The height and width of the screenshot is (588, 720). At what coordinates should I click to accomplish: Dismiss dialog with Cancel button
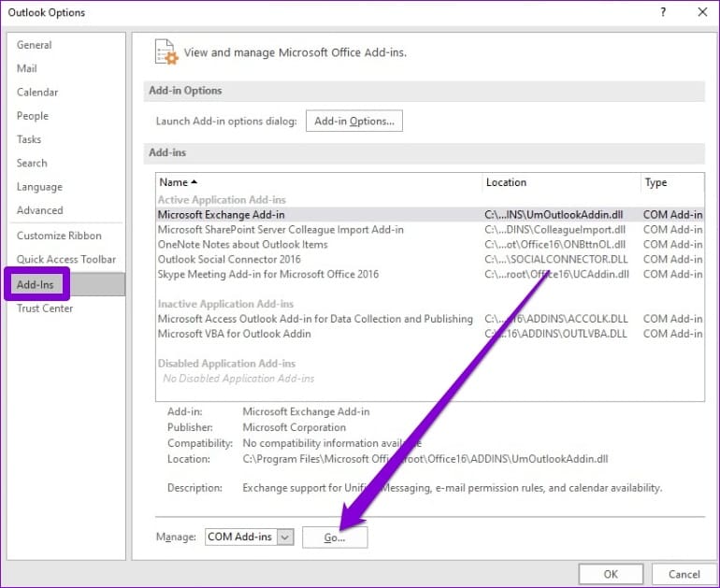coord(684,574)
